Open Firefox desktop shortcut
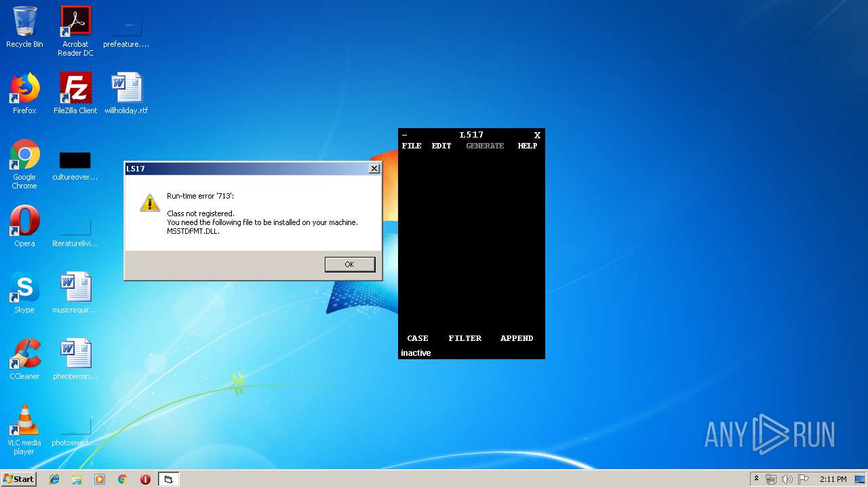 24,94
